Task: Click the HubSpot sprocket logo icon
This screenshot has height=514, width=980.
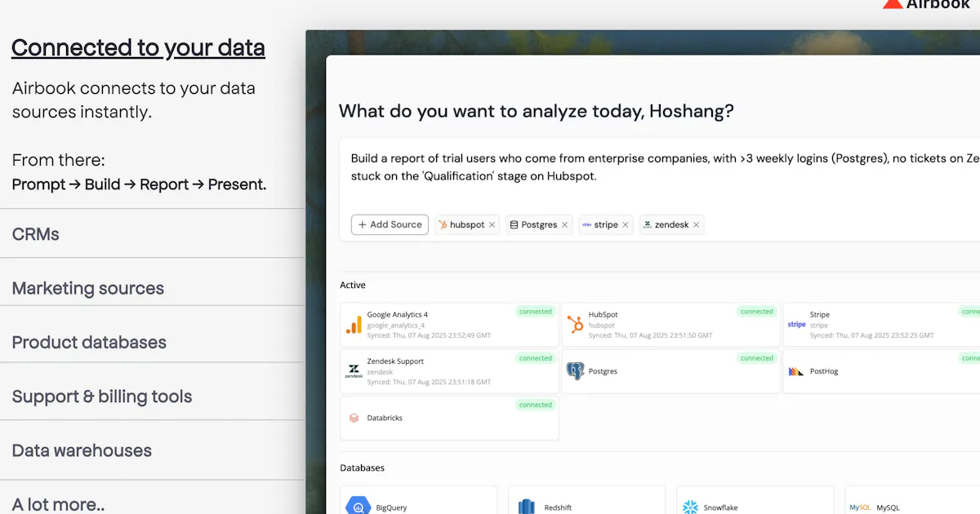Action: 575,324
